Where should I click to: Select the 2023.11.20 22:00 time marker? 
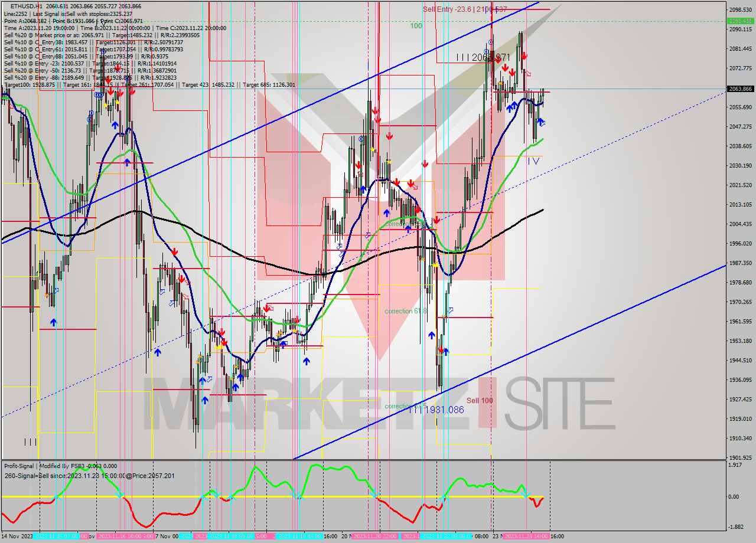click(x=376, y=537)
